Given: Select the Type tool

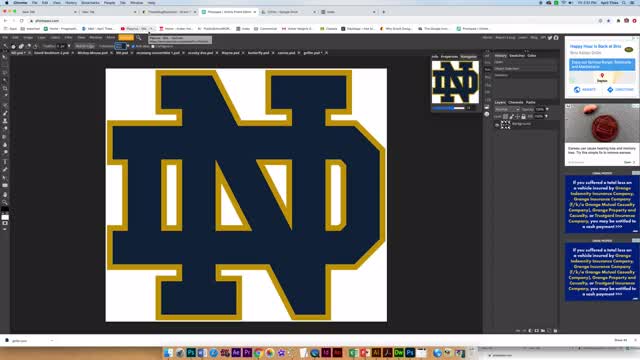Looking at the screenshot, I should point(5,162).
